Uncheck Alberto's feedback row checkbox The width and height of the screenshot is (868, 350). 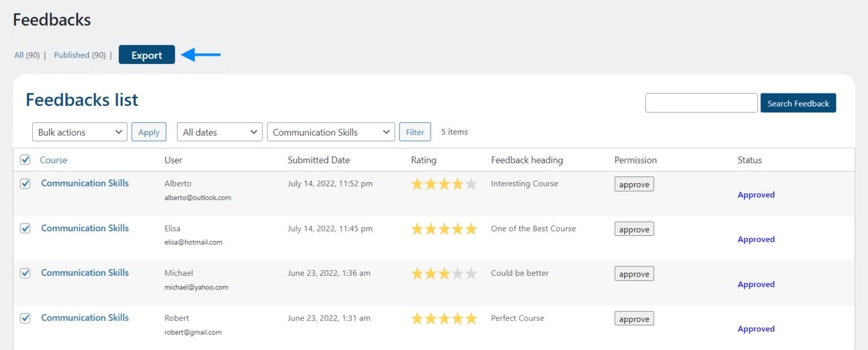25,183
